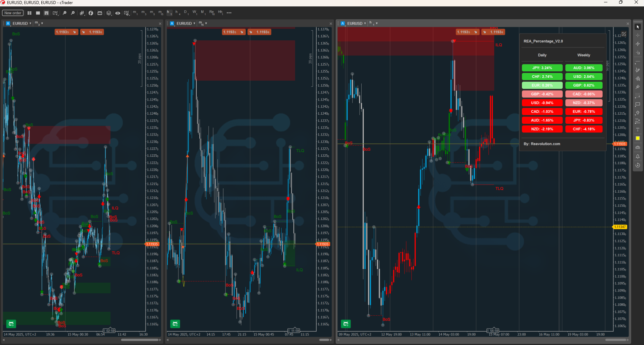The image size is (644, 345).
Task: Click sell 1.11935 button in third chart
Action: coord(468,32)
